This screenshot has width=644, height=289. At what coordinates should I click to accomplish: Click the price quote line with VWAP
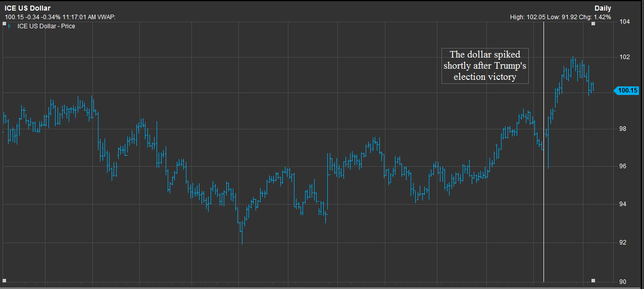60,17
